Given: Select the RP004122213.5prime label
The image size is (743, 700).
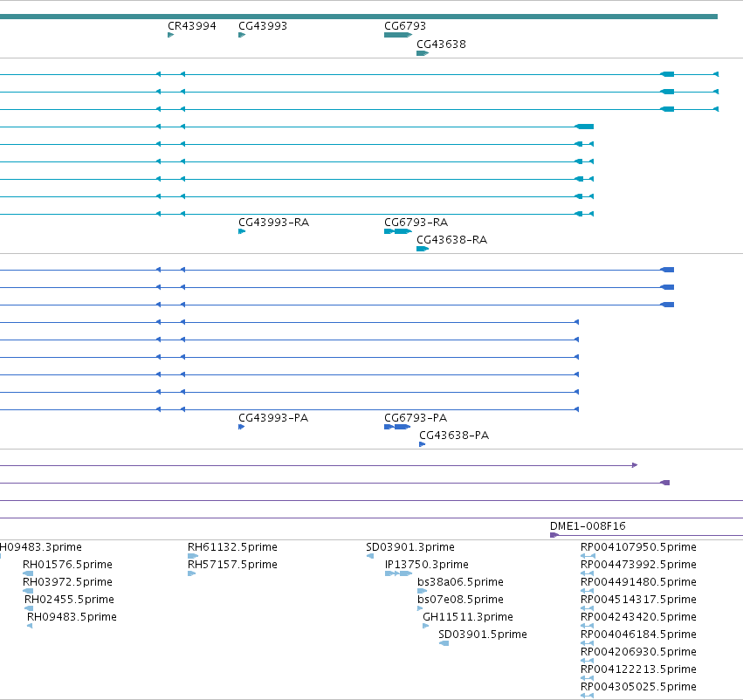Looking at the screenshot, I should click(x=639, y=669).
